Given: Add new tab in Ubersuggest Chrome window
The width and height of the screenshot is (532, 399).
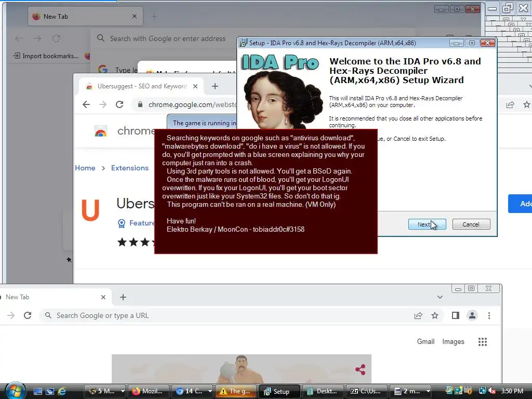Looking at the screenshot, I should 215,86.
